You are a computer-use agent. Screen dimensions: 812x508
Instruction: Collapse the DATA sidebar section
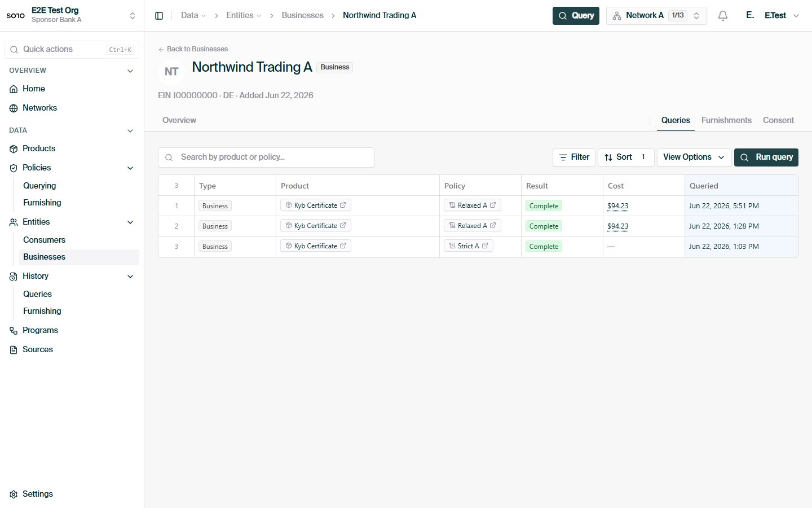coord(130,131)
